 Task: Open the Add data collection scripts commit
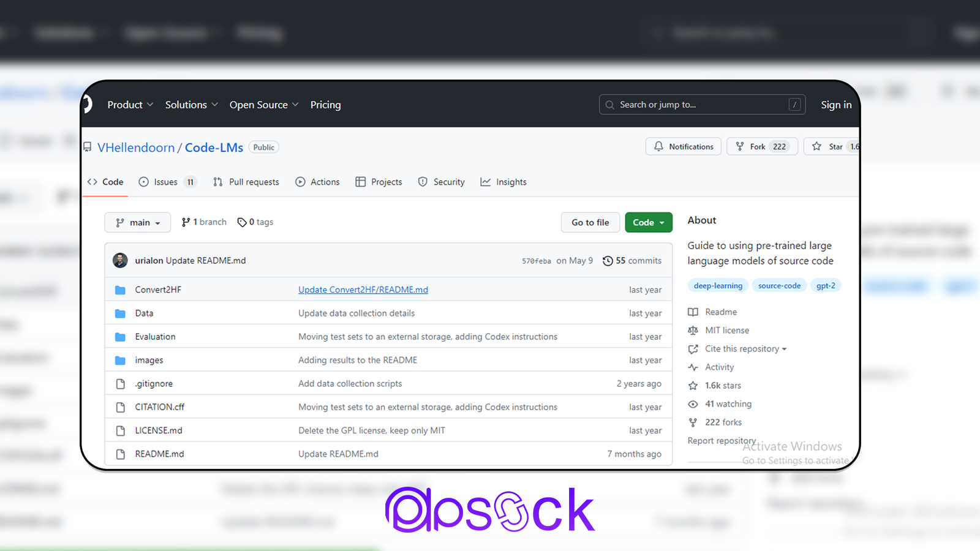[350, 383]
